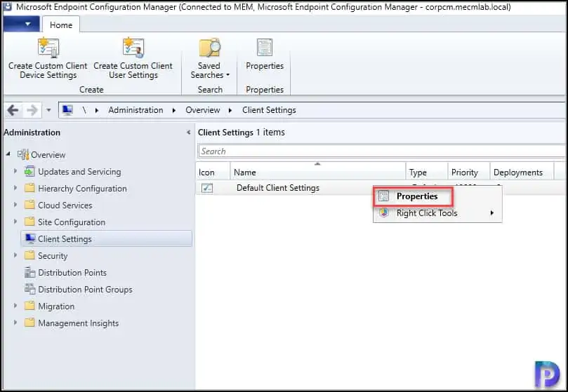Click the Client Settings monitor icon

[x=30, y=238]
